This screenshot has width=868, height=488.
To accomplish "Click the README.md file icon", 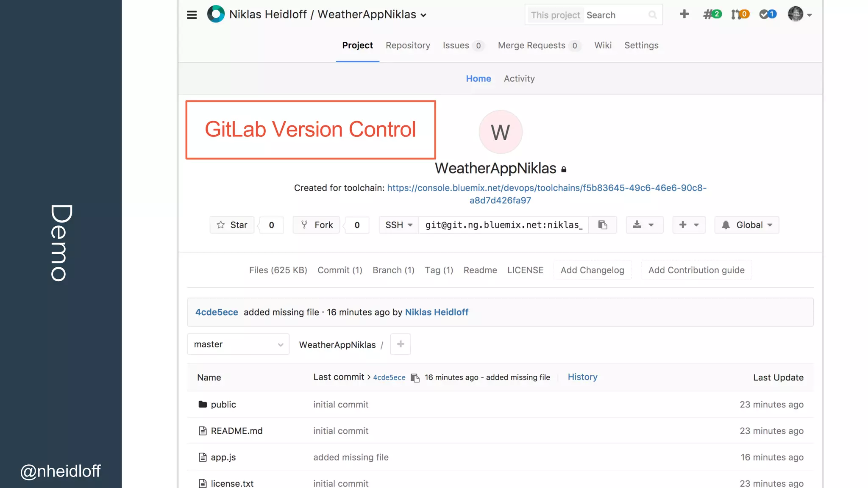I will [203, 431].
